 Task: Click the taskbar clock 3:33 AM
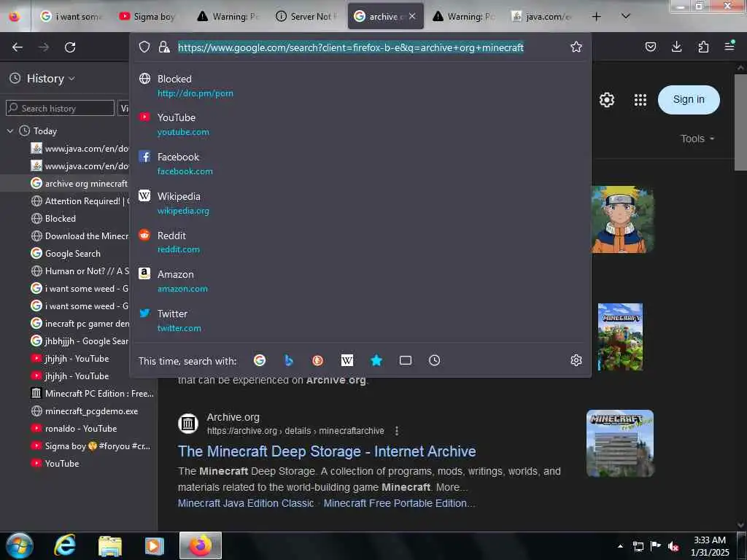[710, 546]
